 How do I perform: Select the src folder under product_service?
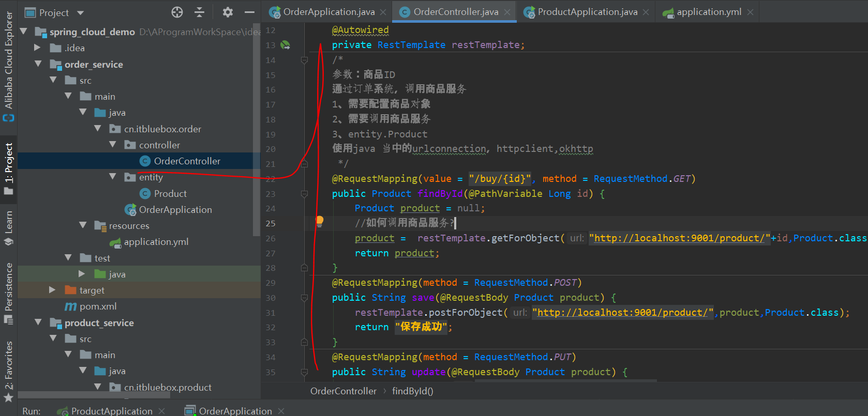click(x=85, y=338)
